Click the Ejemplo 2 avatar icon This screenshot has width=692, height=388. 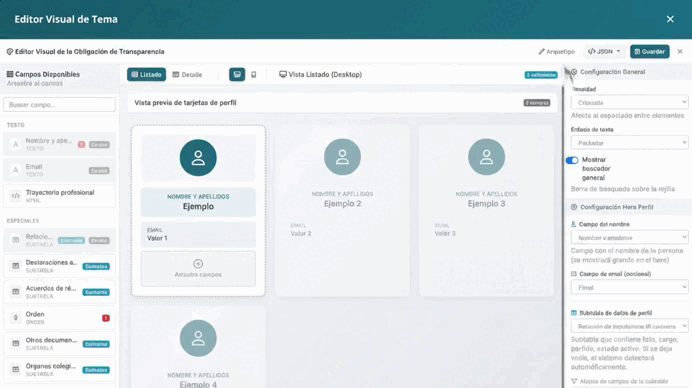342,157
